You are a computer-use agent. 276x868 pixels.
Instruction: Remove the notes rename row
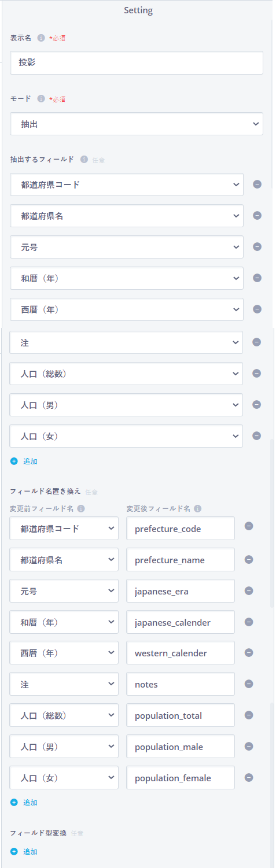(x=249, y=684)
